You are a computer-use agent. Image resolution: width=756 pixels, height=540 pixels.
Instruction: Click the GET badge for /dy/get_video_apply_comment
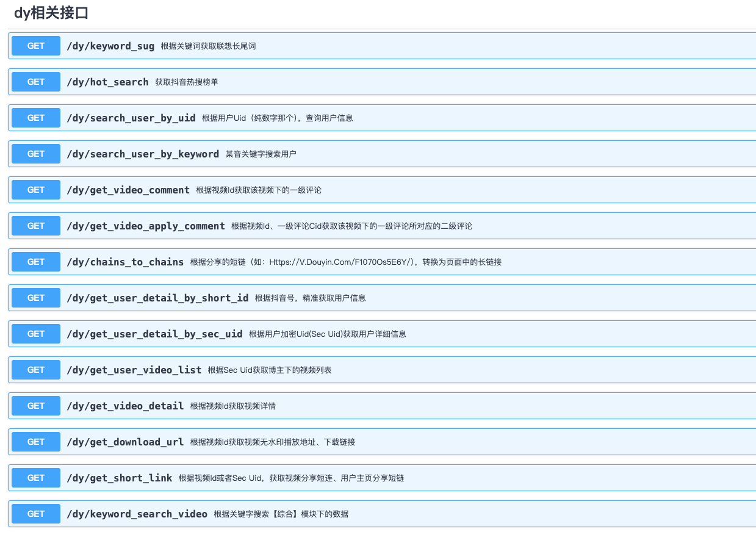click(36, 226)
